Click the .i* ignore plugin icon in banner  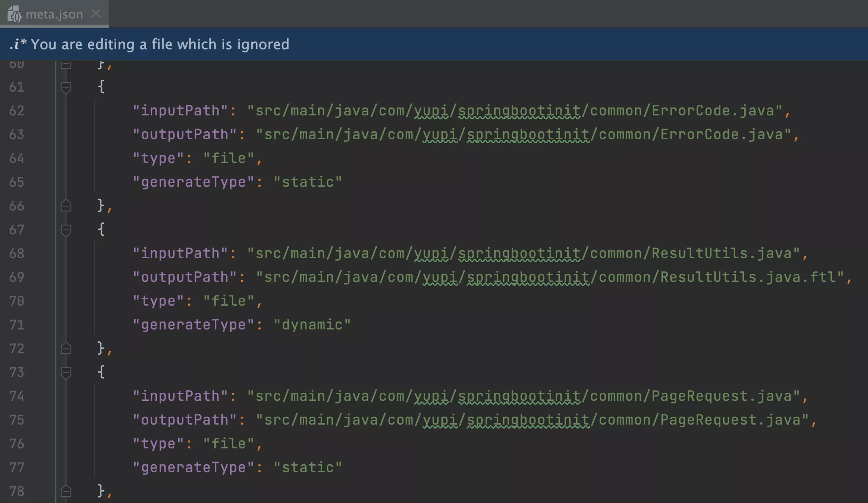[x=18, y=44]
